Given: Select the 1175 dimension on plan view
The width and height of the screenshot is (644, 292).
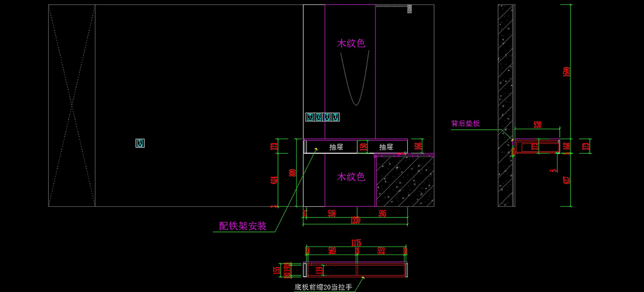Looking at the screenshot, I should click(356, 243).
